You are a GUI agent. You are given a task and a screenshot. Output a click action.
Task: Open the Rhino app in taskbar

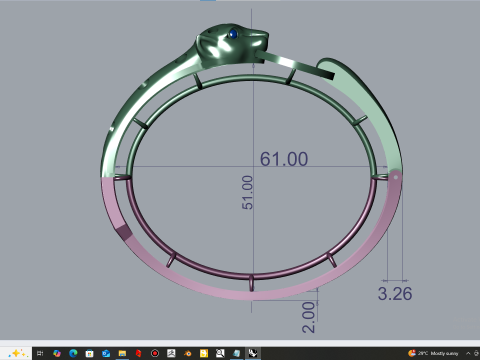point(253,353)
